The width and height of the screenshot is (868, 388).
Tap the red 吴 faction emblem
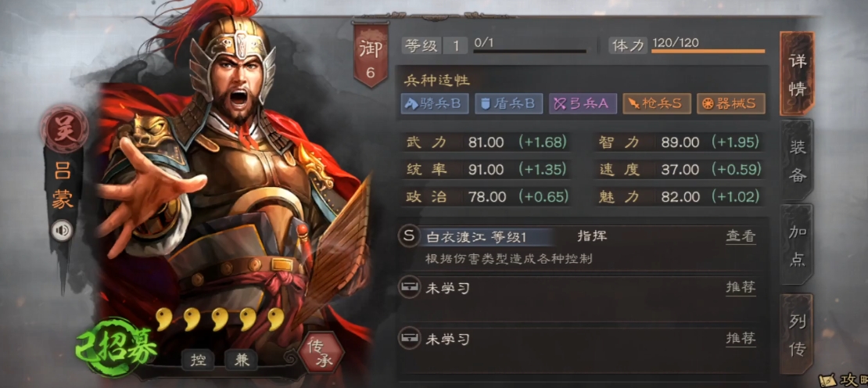tap(63, 128)
